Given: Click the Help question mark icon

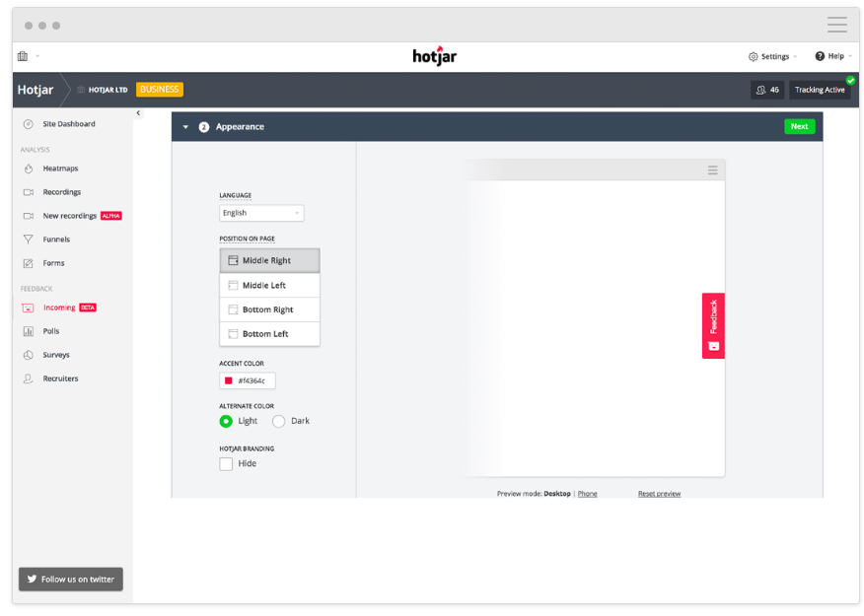Looking at the screenshot, I should (820, 56).
